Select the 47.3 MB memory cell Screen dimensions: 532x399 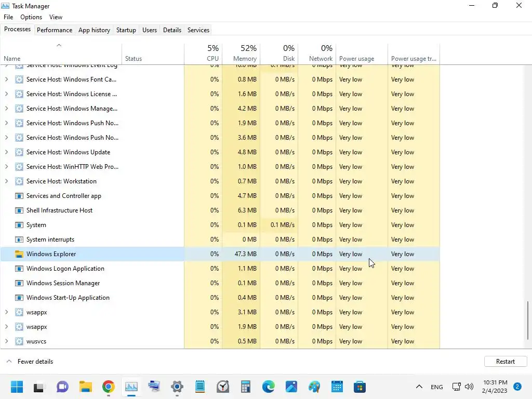point(241,254)
